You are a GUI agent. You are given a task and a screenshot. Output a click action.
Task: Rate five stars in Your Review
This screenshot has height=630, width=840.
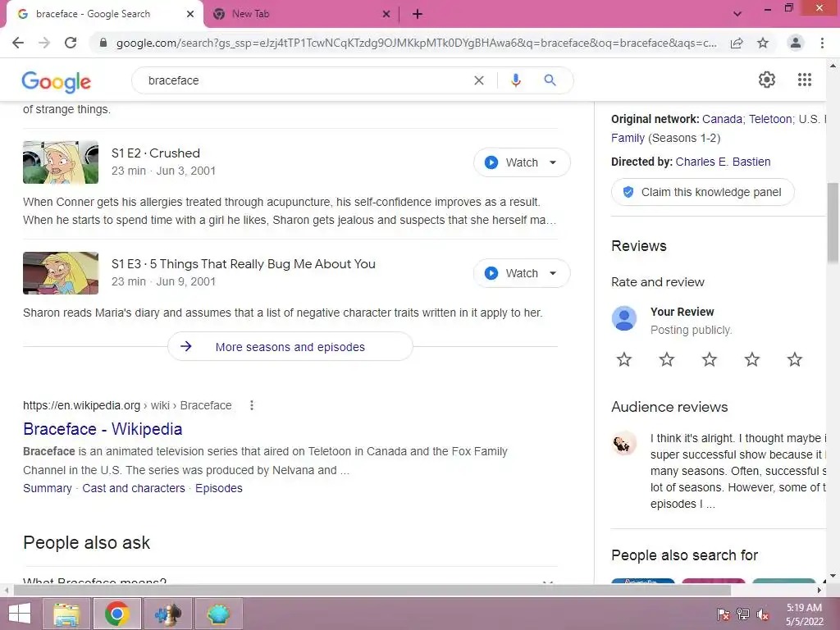(794, 359)
